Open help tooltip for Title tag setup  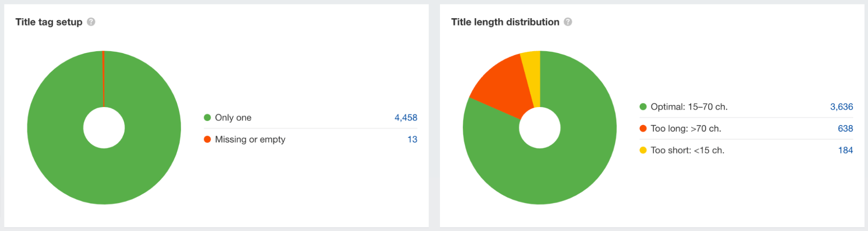91,22
